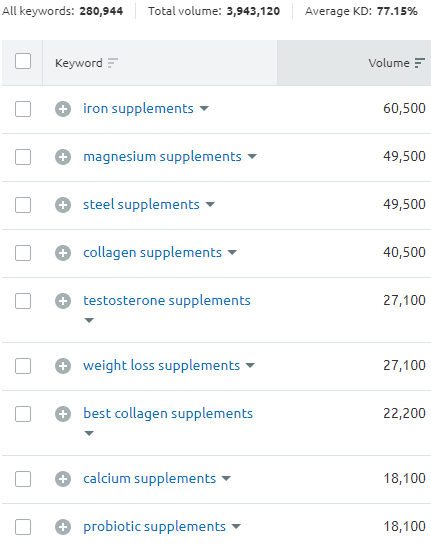The image size is (431, 549).
Task: Expand dropdown arrow after magnesium supplements
Action: point(252,157)
